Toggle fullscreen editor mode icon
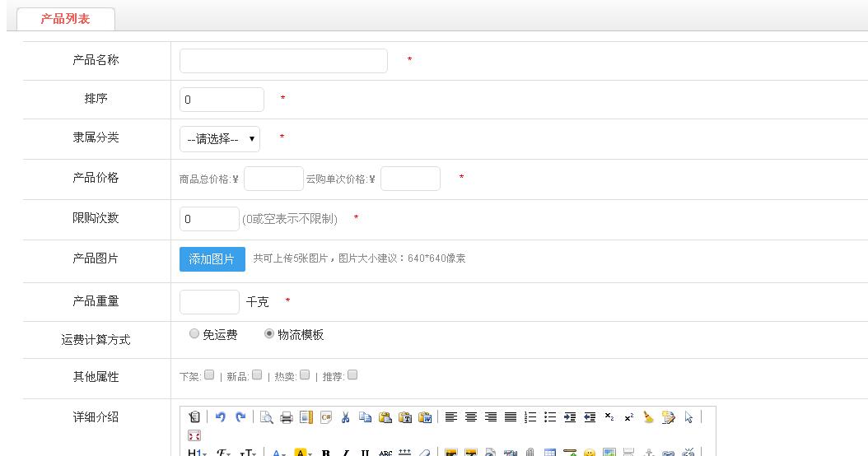The height and width of the screenshot is (456, 868). pos(194,435)
